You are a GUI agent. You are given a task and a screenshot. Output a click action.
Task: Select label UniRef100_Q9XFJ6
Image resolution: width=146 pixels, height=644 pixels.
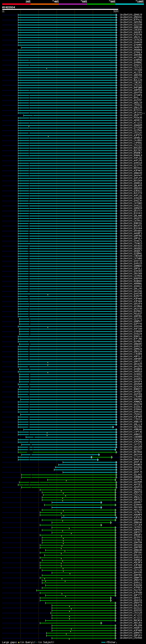click(x=131, y=462)
